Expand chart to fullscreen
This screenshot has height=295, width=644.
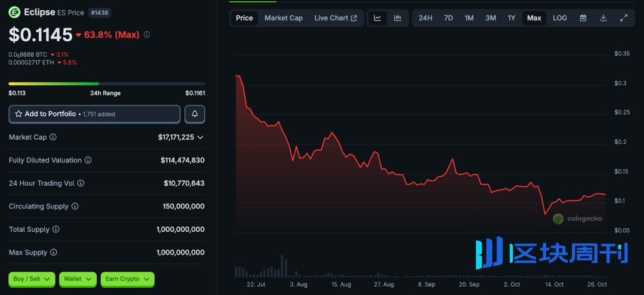[624, 18]
